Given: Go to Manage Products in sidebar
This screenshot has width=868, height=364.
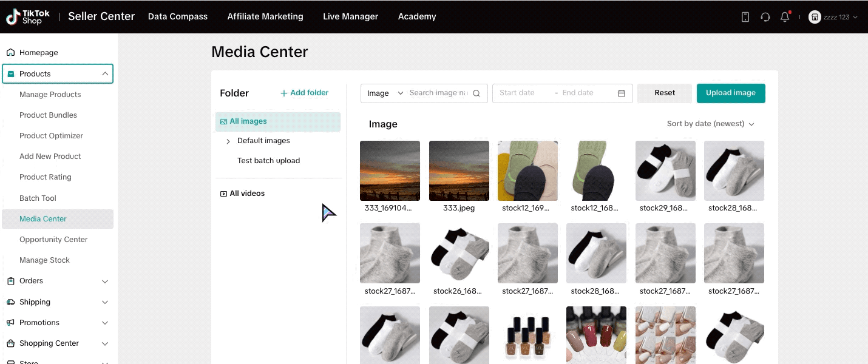Looking at the screenshot, I should pyautogui.click(x=50, y=95).
